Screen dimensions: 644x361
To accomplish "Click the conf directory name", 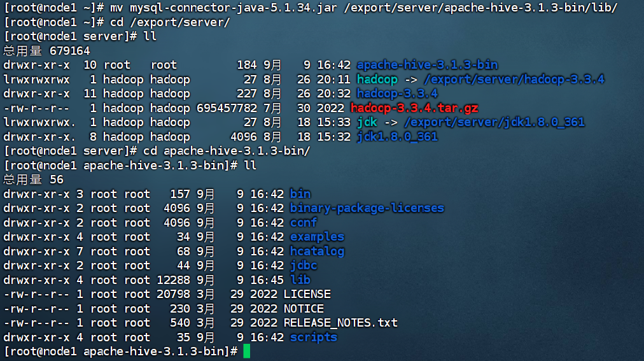I will point(304,223).
